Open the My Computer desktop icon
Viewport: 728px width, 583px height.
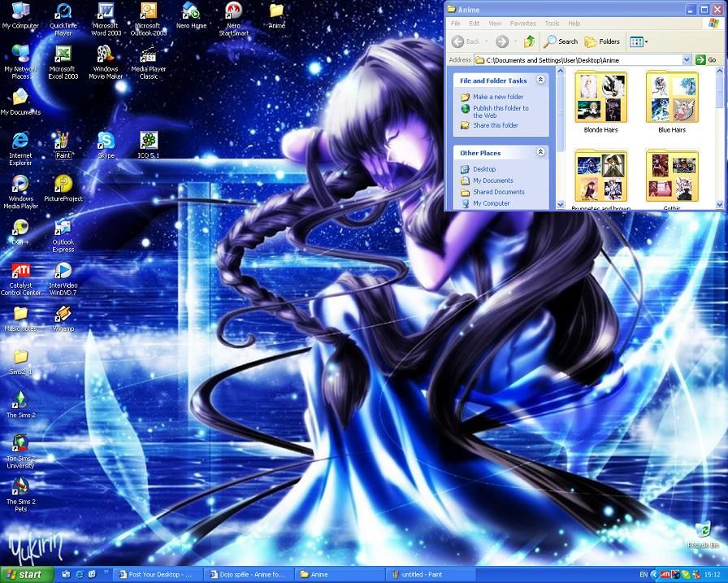[x=20, y=15]
